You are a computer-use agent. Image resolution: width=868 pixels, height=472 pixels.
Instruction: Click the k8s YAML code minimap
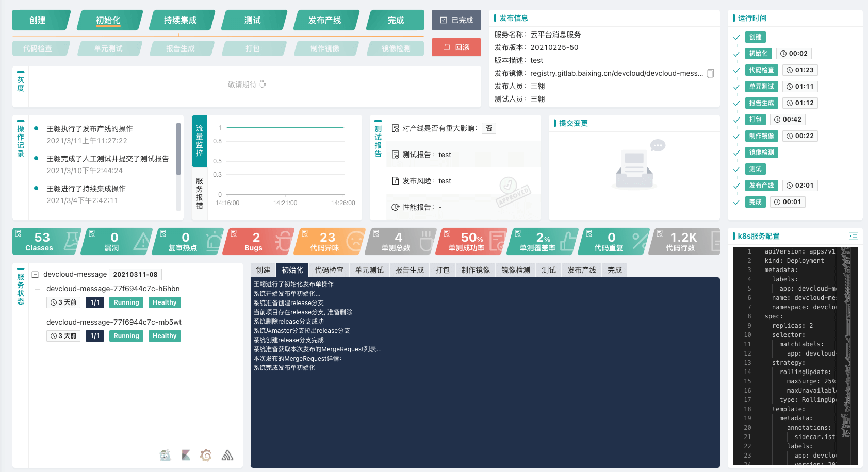point(846,343)
